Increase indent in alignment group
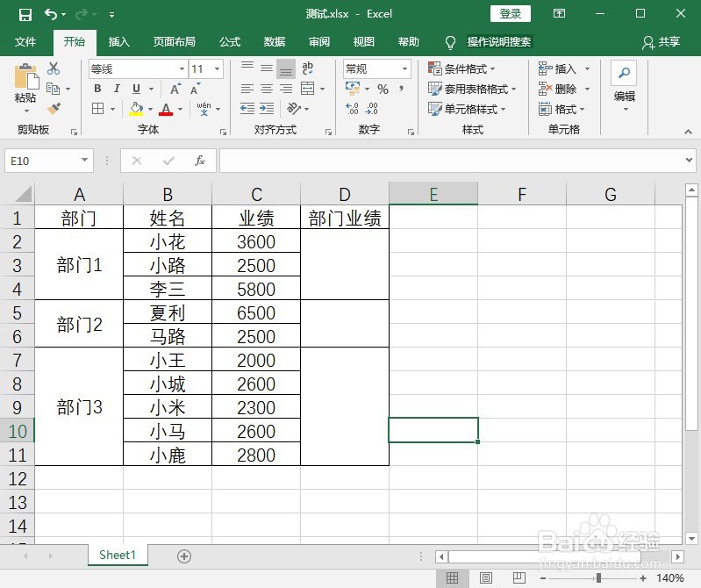Image resolution: width=701 pixels, height=588 pixels. (267, 109)
